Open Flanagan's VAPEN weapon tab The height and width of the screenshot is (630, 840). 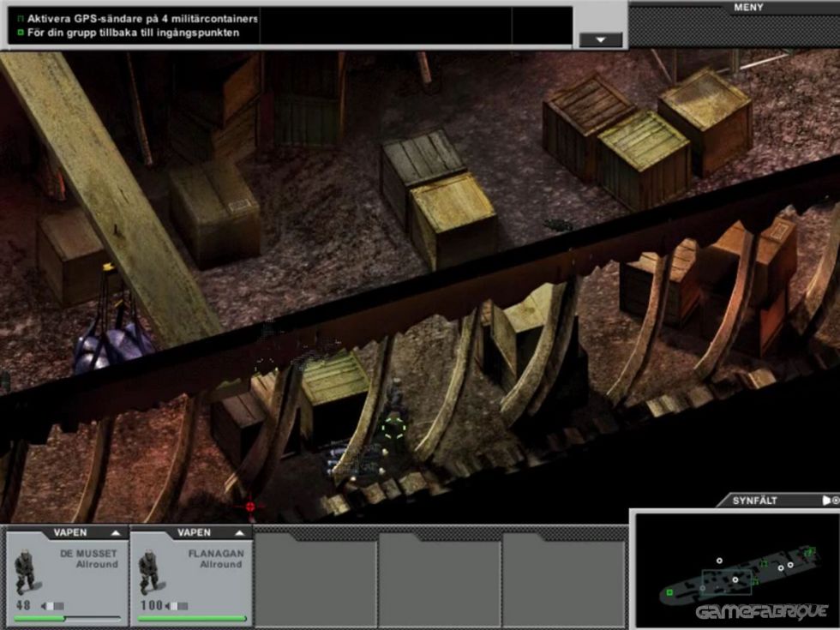pyautogui.click(x=194, y=532)
